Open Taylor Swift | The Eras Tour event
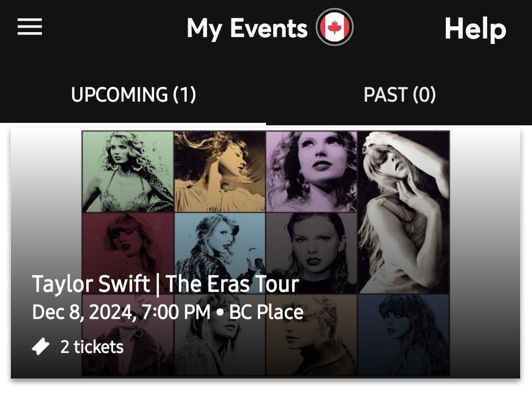The height and width of the screenshot is (401, 532). (165, 284)
